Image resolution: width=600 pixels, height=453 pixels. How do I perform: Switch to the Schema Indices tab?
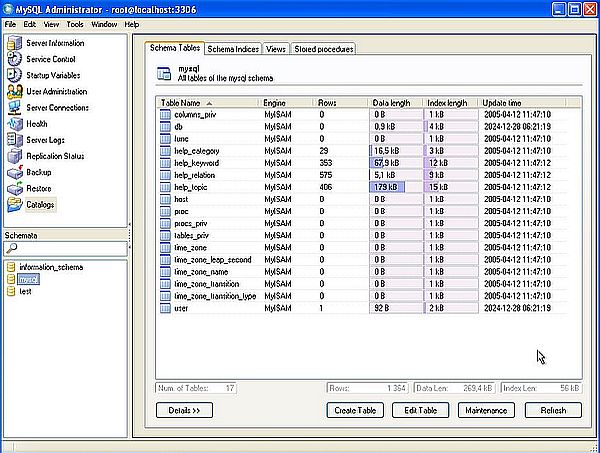click(x=233, y=49)
